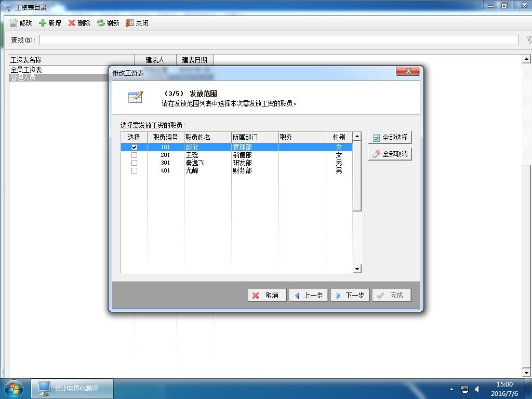Click the 查找 search input field
The image size is (532, 399).
pos(279,40)
